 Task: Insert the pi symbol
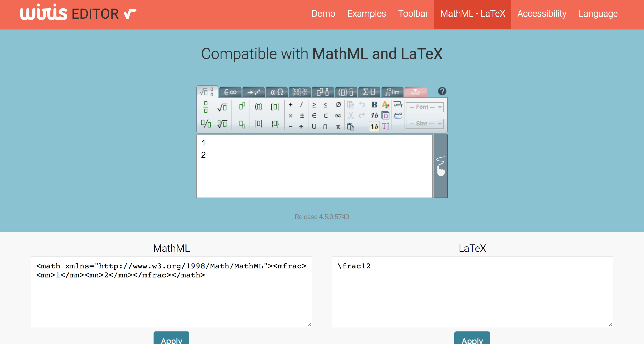coord(338,127)
